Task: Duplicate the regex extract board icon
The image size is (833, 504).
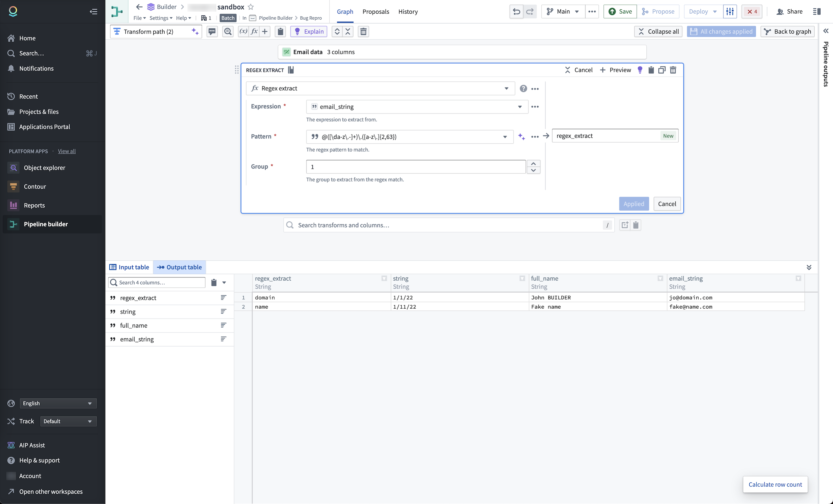Action: pos(662,70)
